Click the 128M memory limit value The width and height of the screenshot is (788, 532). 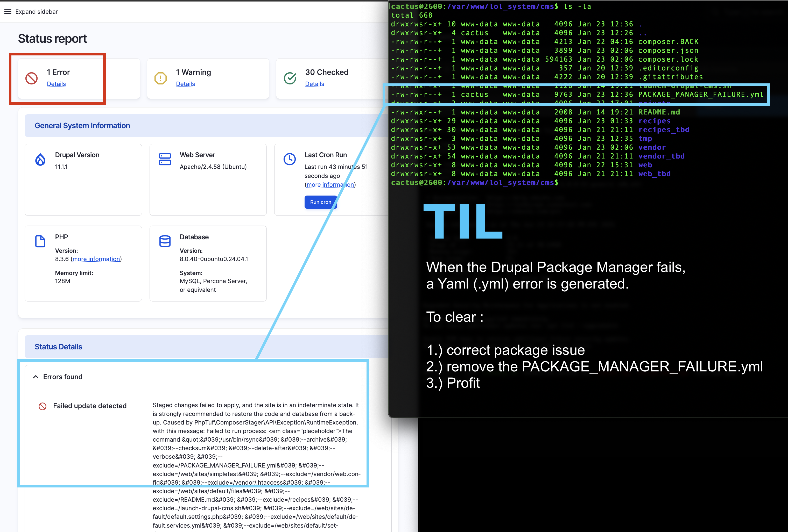point(63,281)
